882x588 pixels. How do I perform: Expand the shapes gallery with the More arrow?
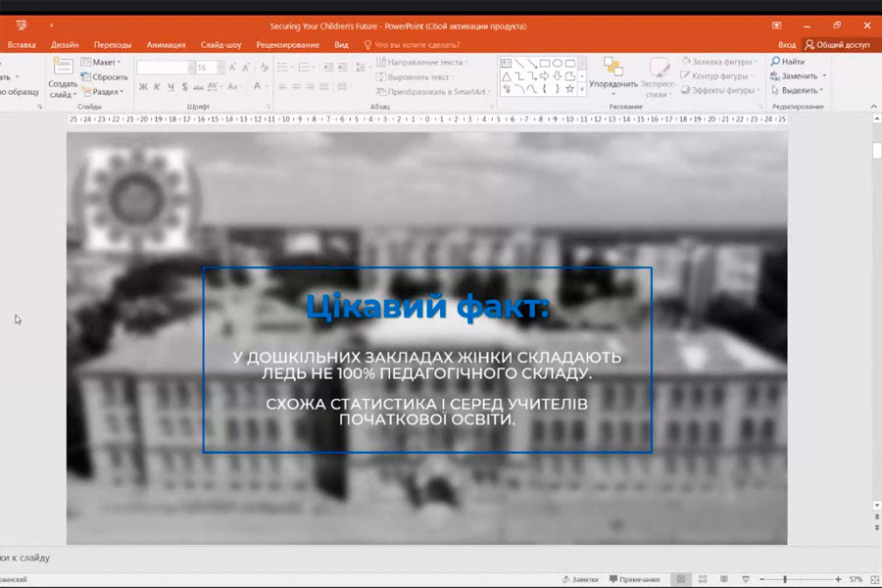click(582, 89)
